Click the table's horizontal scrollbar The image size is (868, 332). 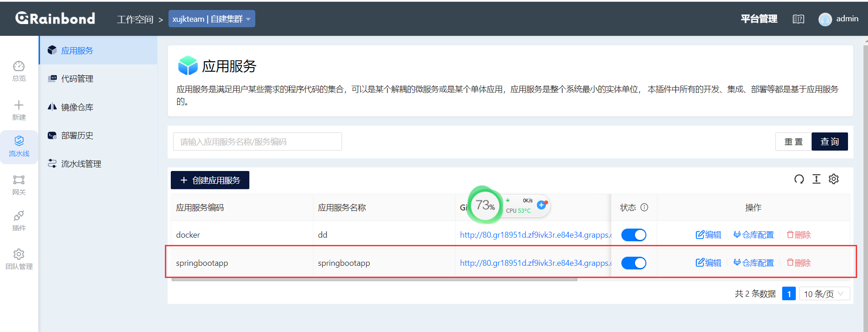374,279
